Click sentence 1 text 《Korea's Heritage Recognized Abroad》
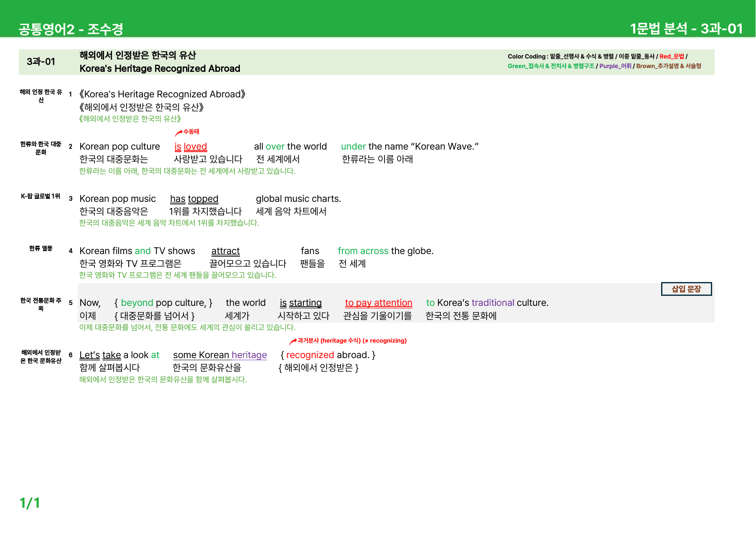Screen dimensions: 756x534 [x=162, y=94]
